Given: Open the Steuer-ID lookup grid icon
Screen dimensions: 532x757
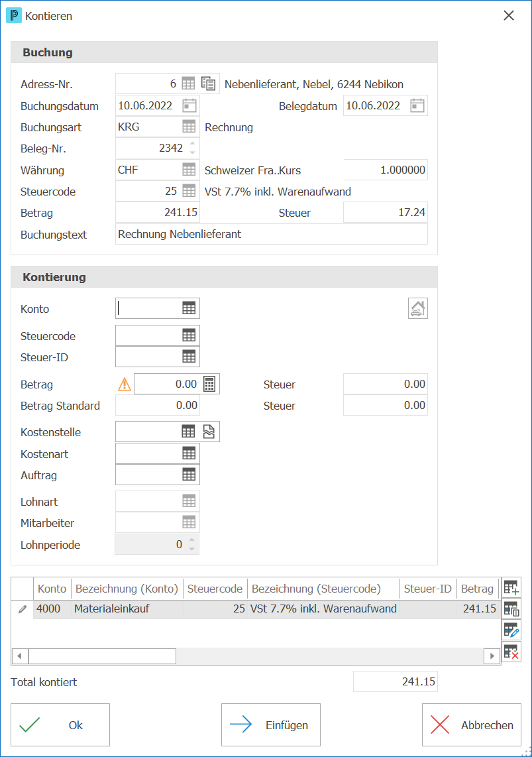Looking at the screenshot, I should [x=189, y=357].
